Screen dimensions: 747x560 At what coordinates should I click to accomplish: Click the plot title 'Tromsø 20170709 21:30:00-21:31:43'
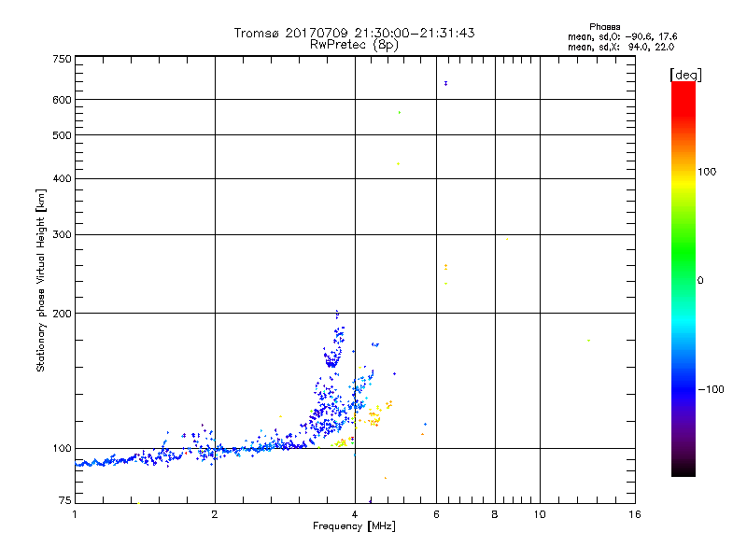point(354,33)
